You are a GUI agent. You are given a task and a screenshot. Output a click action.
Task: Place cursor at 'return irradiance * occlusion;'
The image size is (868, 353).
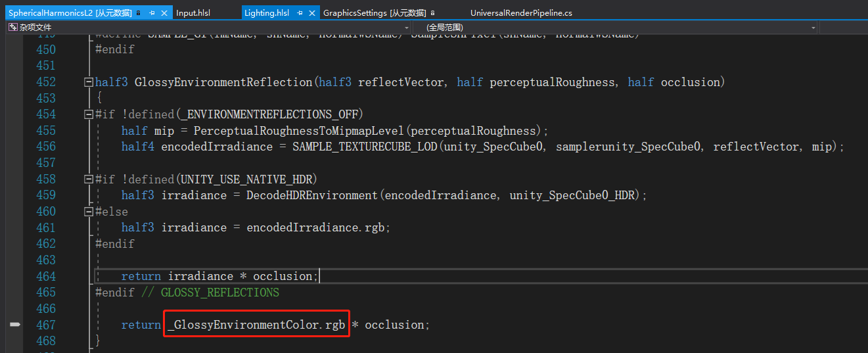[220, 276]
